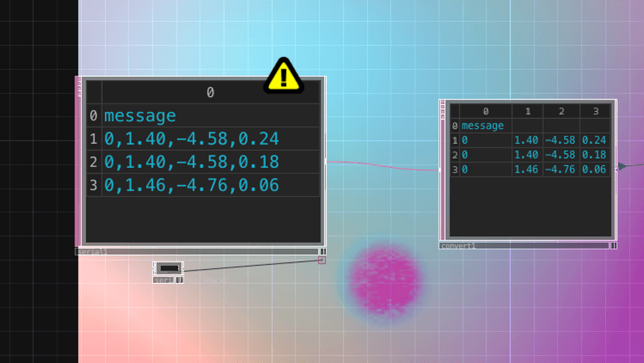Click row index 1 in serial1 table
This screenshot has height=363, width=644.
[93, 139]
